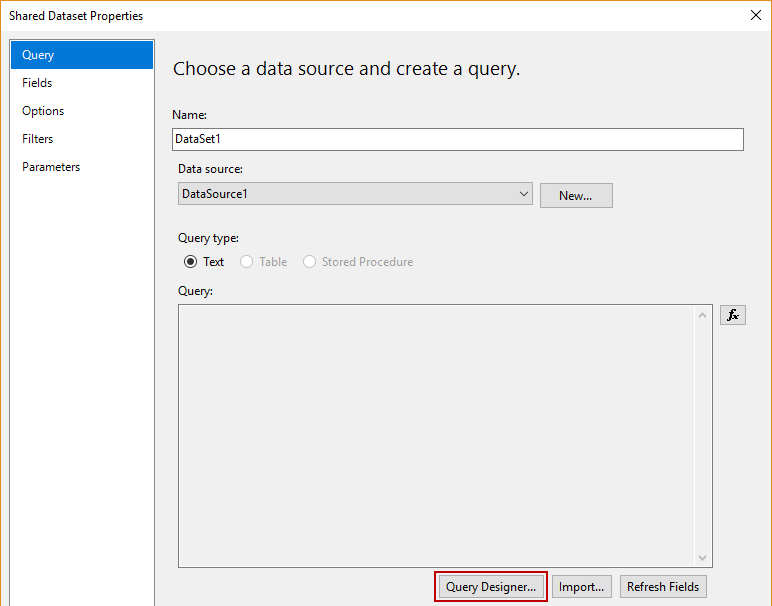Image resolution: width=772 pixels, height=606 pixels.
Task: Click the query box scroll up arrow
Action: (x=702, y=316)
